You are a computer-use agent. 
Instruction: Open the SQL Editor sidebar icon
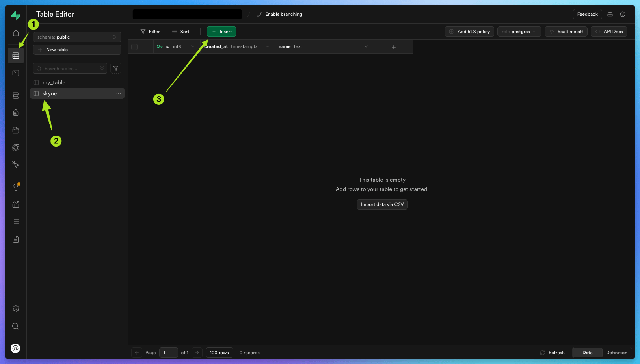point(16,73)
